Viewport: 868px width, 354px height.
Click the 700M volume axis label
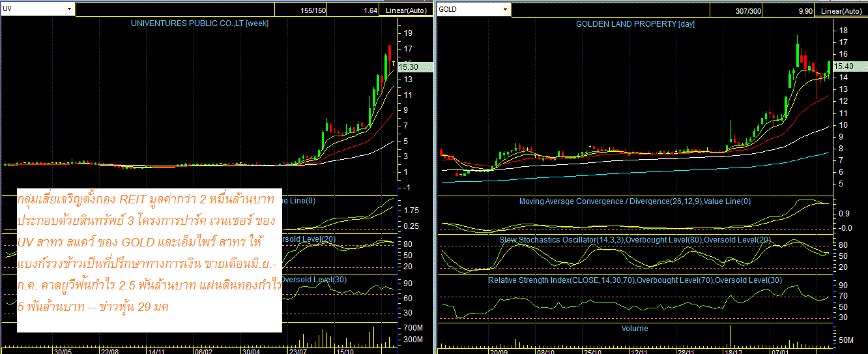(x=413, y=327)
